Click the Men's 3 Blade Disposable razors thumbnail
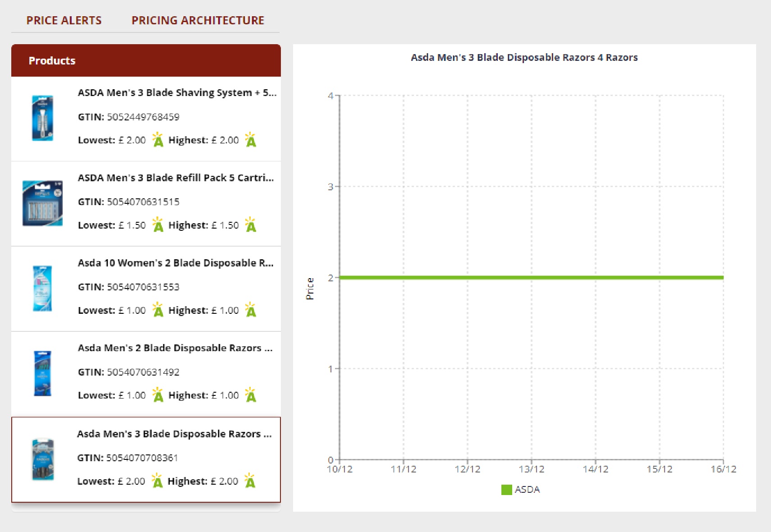 coord(42,459)
